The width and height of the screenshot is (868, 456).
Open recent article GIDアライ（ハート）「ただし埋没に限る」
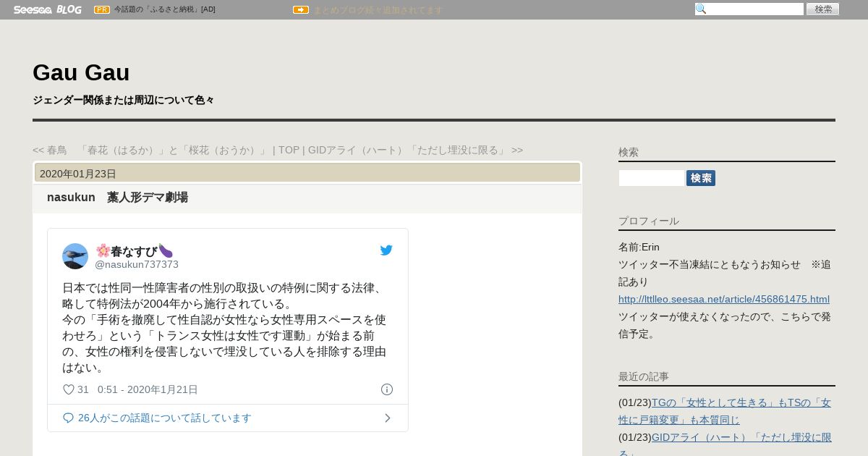[726, 446]
